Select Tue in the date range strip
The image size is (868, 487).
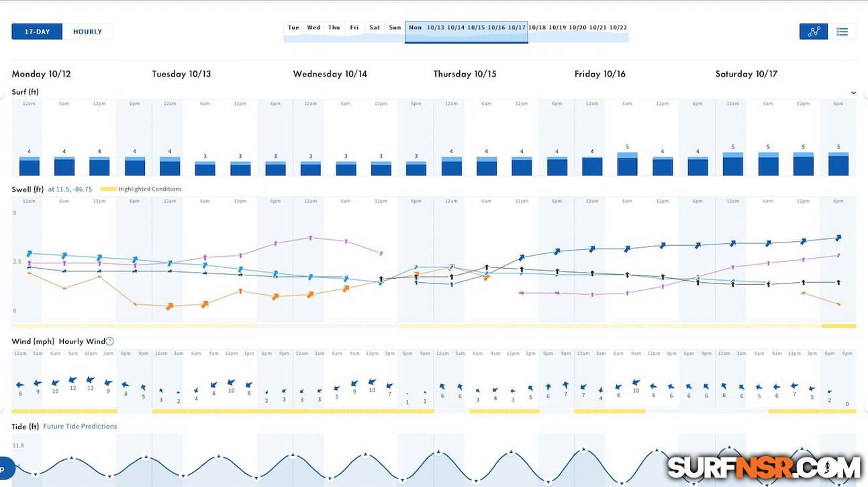293,28
